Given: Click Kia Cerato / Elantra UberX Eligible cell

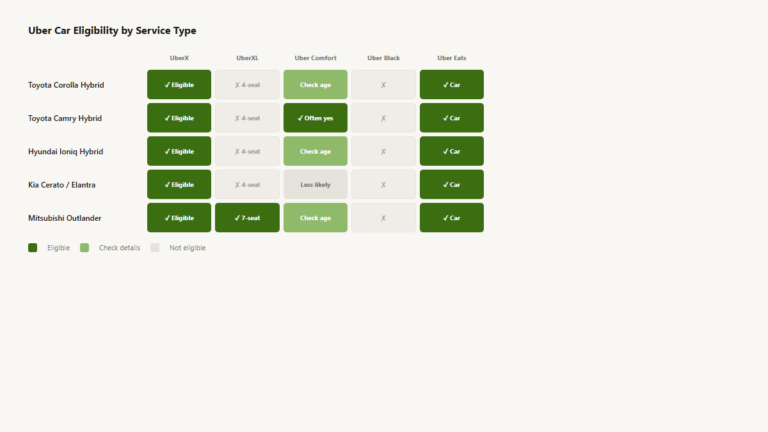Looking at the screenshot, I should [179, 184].
